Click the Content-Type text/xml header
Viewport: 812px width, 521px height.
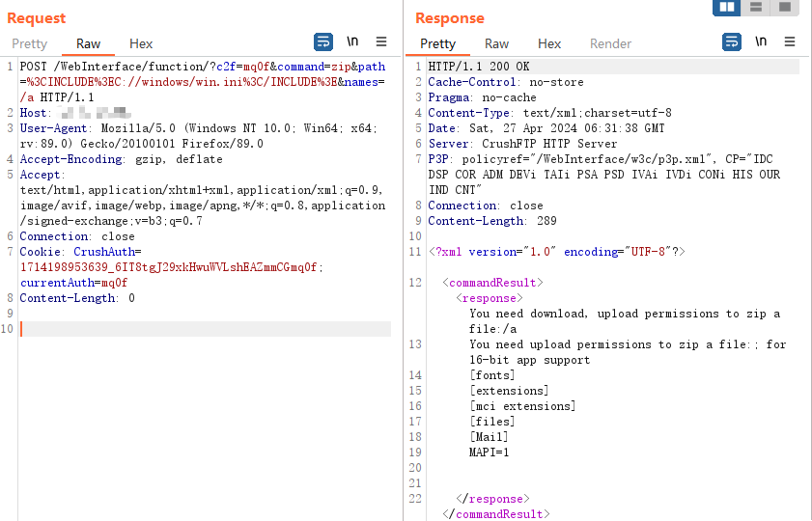(x=550, y=113)
